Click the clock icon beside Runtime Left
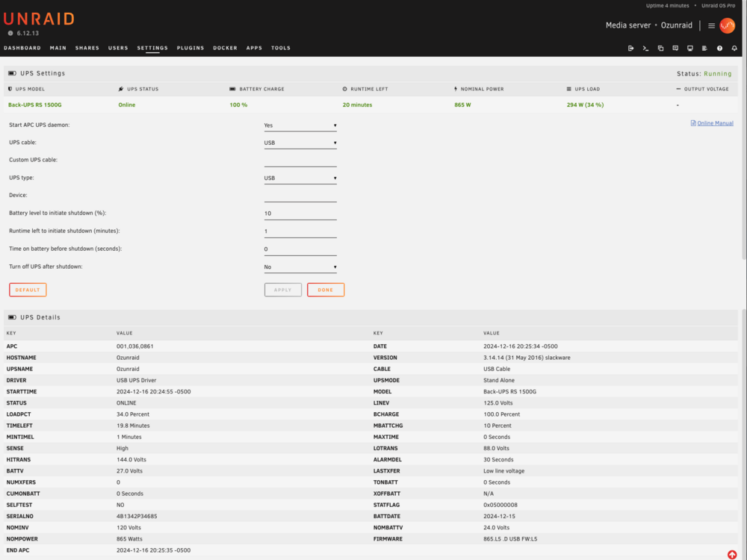Viewport: 747px width, 560px height. 345,89
